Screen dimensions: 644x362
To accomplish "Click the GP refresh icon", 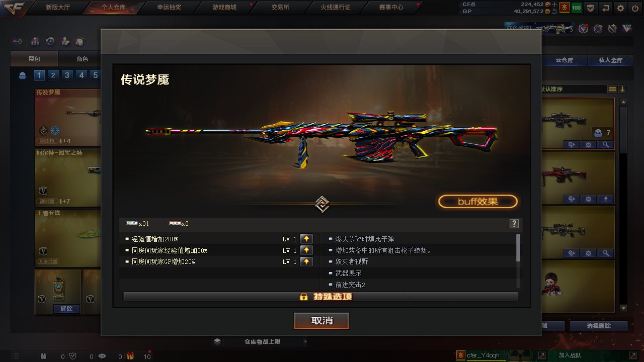I will (554, 11).
